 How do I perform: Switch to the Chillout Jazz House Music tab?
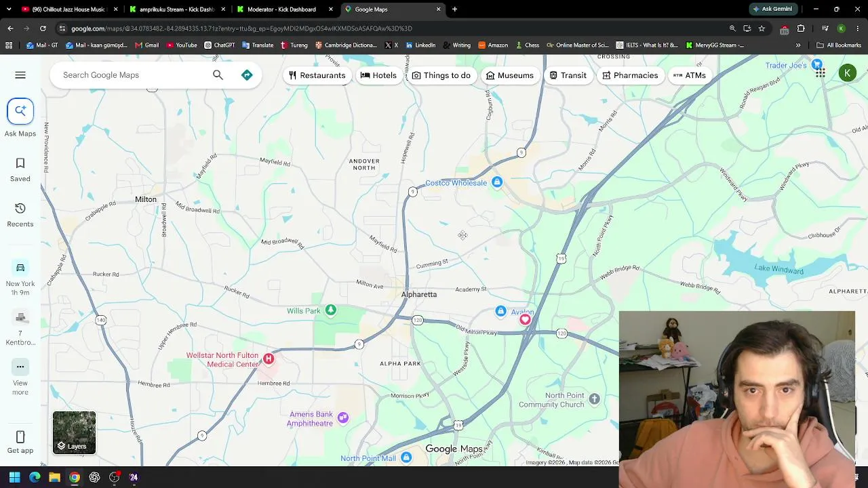tap(64, 9)
